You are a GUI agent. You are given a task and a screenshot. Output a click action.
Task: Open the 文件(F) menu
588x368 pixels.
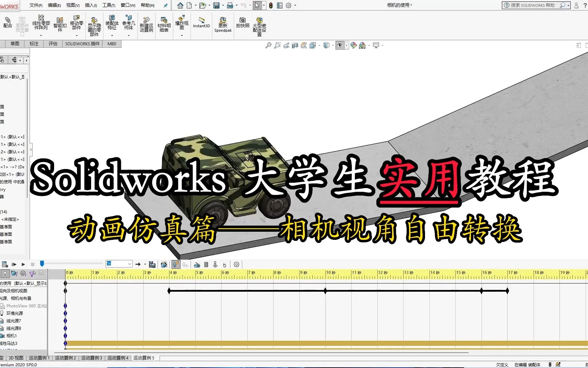click(x=36, y=5)
